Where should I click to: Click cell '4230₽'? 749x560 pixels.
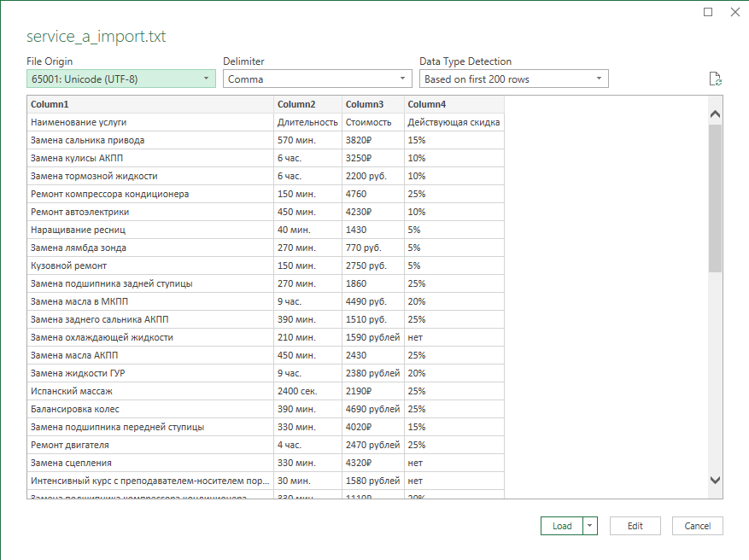click(373, 212)
